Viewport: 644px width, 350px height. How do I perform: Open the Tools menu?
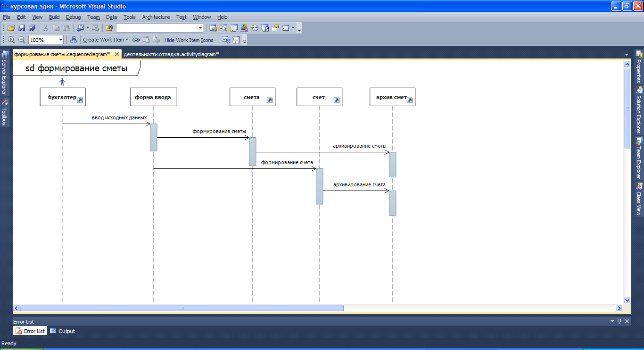click(129, 17)
